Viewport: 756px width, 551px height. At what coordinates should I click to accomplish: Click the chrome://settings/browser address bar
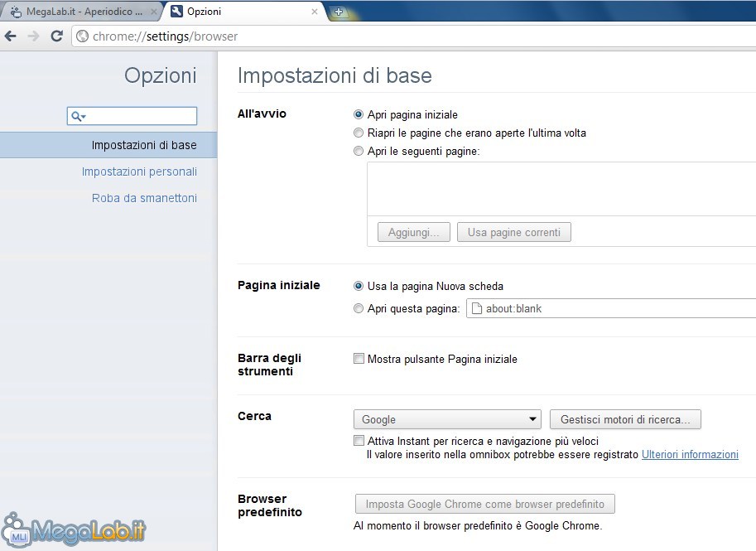point(415,36)
